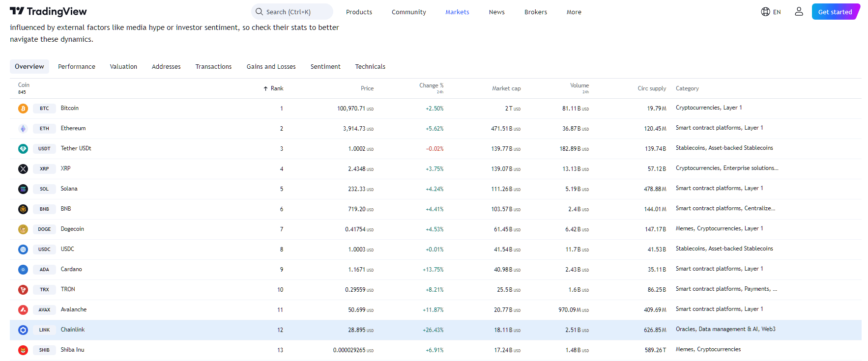
Task: Switch to the Overview tab
Action: tap(29, 66)
